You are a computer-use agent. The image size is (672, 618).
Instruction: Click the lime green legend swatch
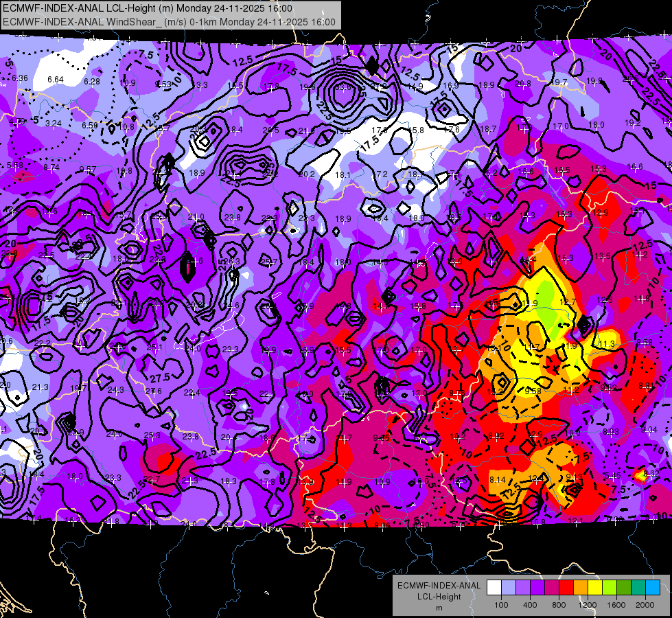pos(610,588)
